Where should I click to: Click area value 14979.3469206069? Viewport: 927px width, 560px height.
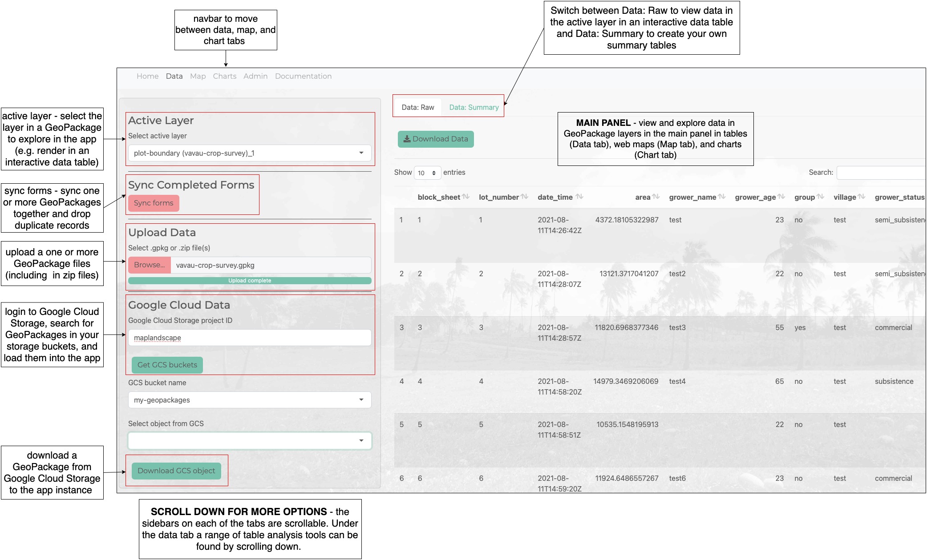pos(626,381)
